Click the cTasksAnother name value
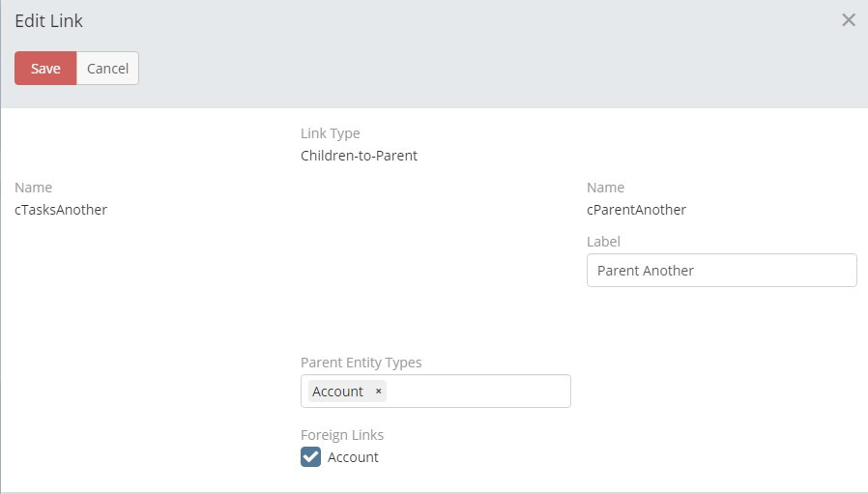 tap(61, 210)
